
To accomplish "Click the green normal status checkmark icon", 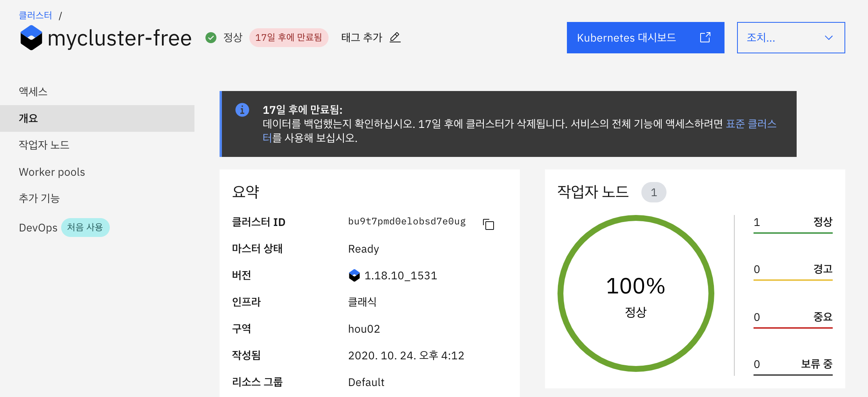I will pos(211,38).
